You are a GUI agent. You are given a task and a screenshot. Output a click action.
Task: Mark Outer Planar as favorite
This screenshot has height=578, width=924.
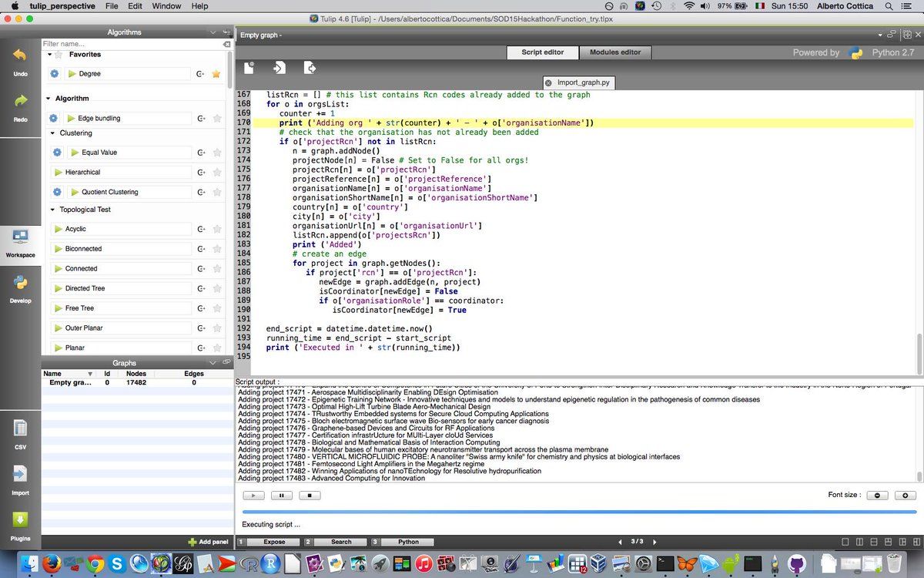pos(217,328)
